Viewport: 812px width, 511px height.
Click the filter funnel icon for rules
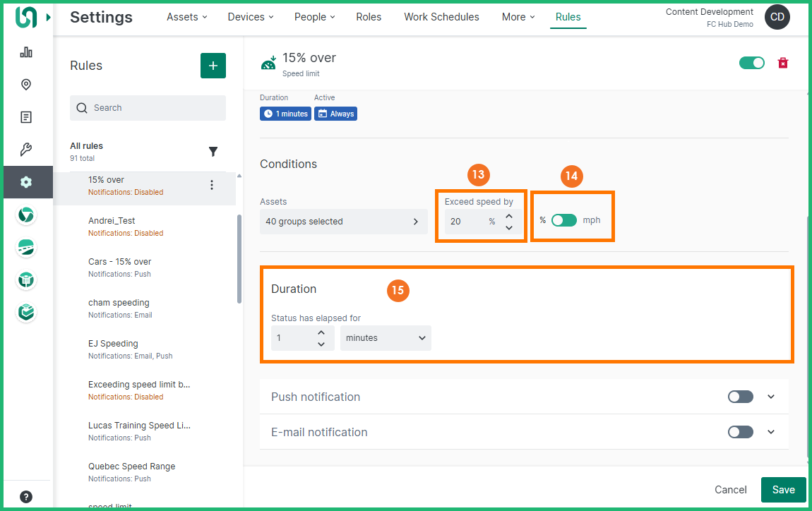213,152
